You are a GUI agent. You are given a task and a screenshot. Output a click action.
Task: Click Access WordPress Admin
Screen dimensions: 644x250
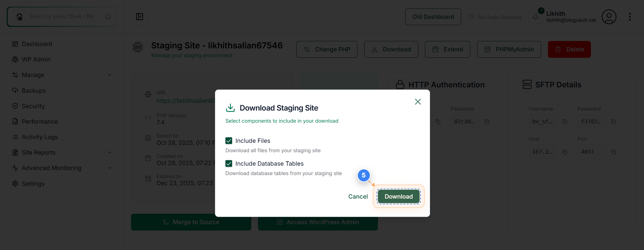(x=318, y=222)
